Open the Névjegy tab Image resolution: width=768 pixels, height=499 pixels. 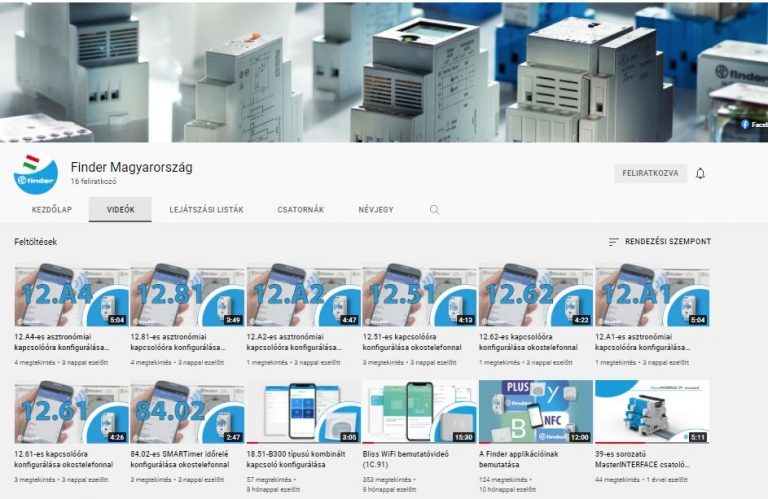click(376, 210)
